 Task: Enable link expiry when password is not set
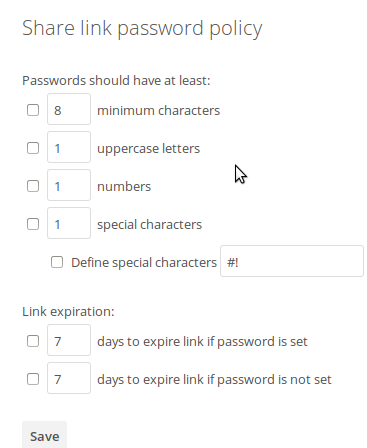point(33,379)
